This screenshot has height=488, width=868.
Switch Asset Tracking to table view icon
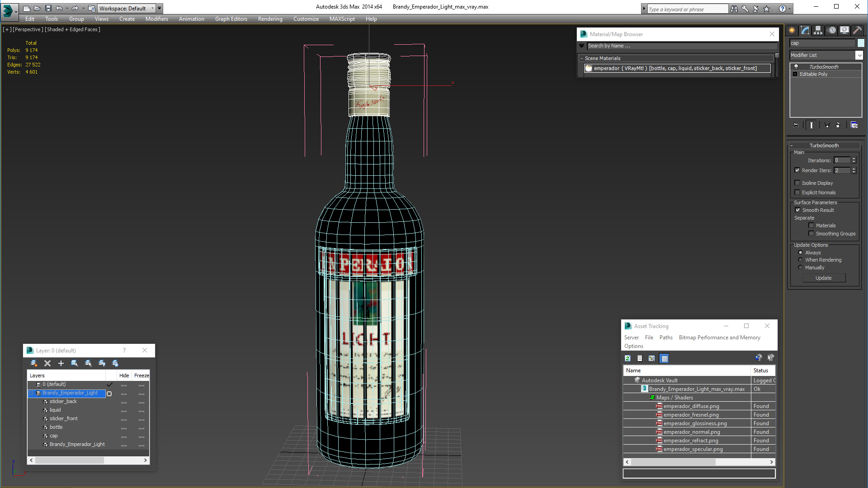pos(664,358)
